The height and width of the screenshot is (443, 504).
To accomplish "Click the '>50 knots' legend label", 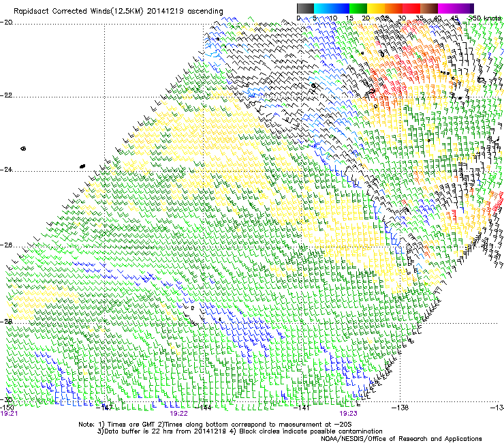I will tap(485, 18).
